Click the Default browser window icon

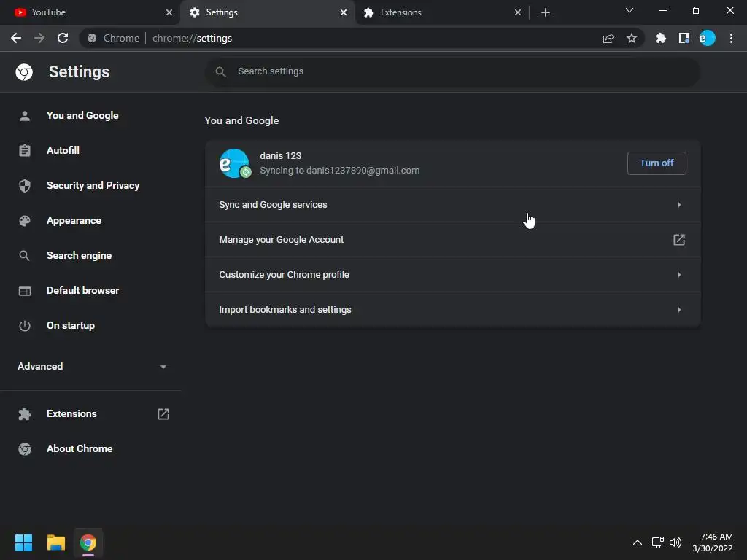tap(25, 290)
